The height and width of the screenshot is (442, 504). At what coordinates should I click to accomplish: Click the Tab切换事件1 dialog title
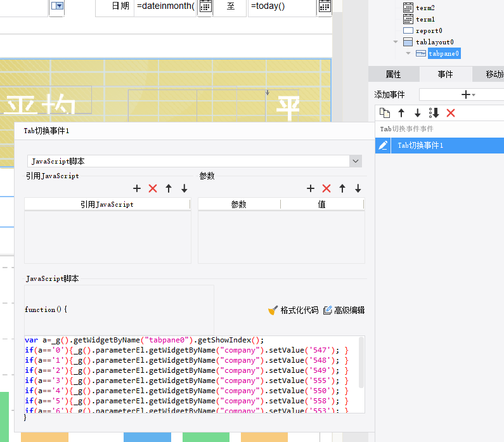(46, 131)
